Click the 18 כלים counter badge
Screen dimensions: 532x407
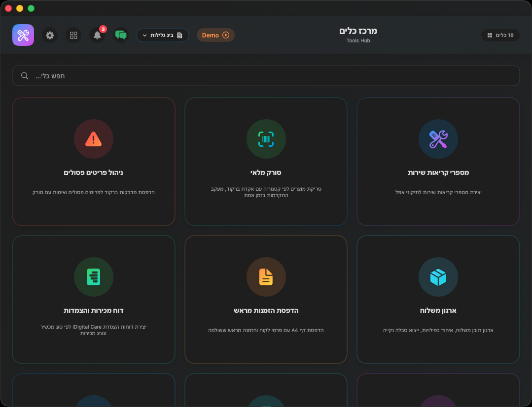[x=500, y=35]
